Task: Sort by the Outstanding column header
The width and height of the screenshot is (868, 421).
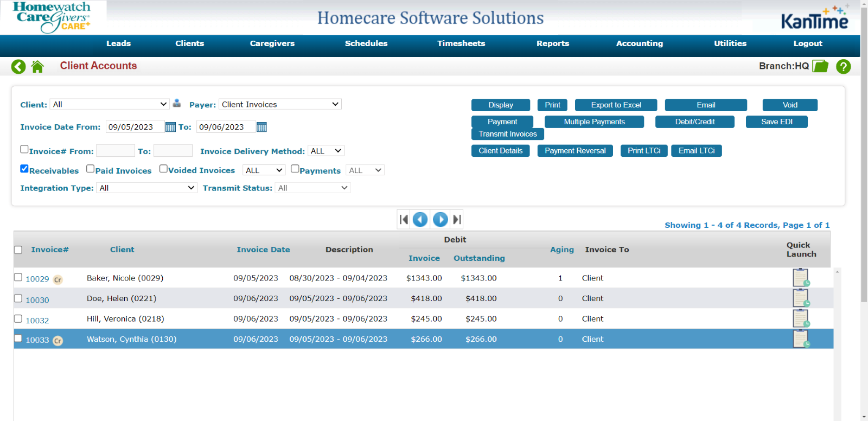Action: click(x=479, y=258)
